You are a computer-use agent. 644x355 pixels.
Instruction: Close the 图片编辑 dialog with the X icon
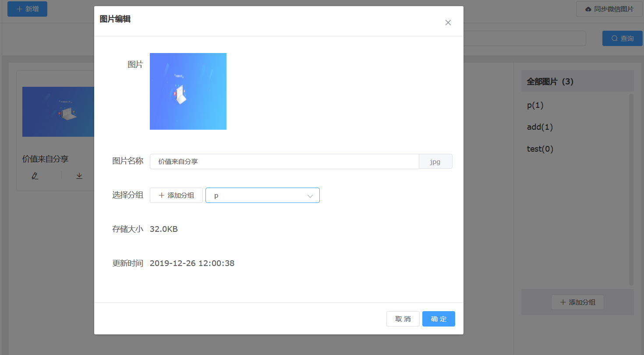[x=448, y=23]
